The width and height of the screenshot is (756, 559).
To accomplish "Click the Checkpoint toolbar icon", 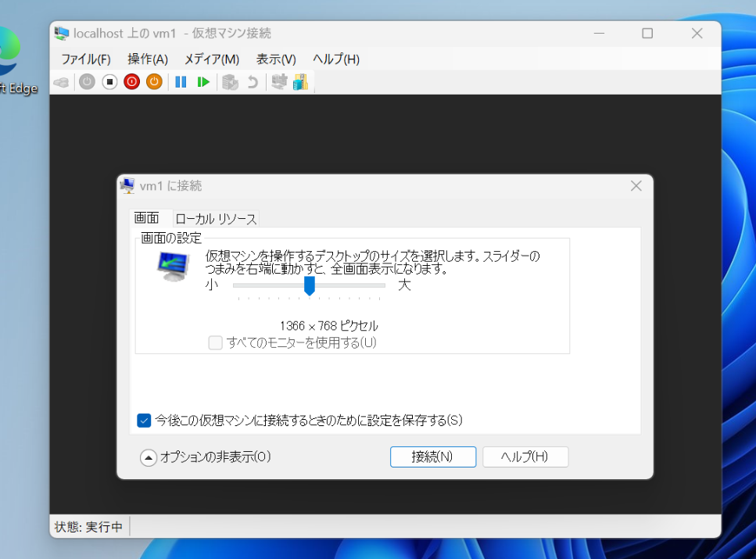I will 230,82.
